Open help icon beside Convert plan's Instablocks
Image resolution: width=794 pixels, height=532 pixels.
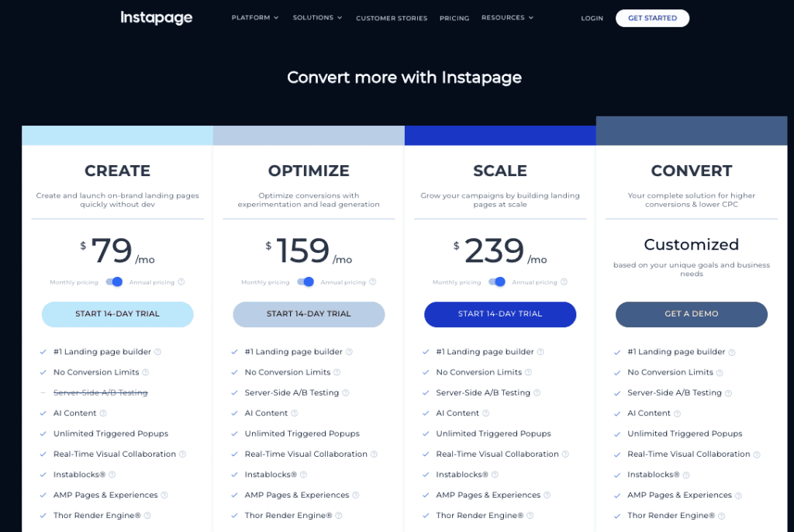(x=686, y=475)
